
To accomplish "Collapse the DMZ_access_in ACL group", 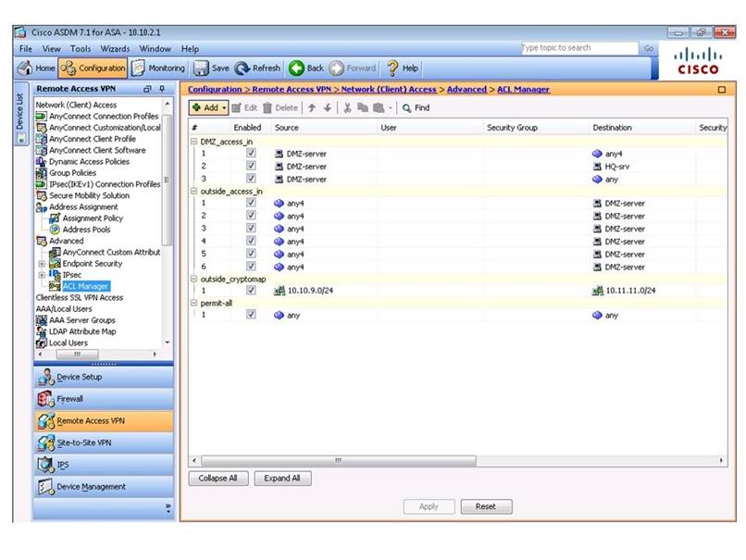I will [193, 143].
